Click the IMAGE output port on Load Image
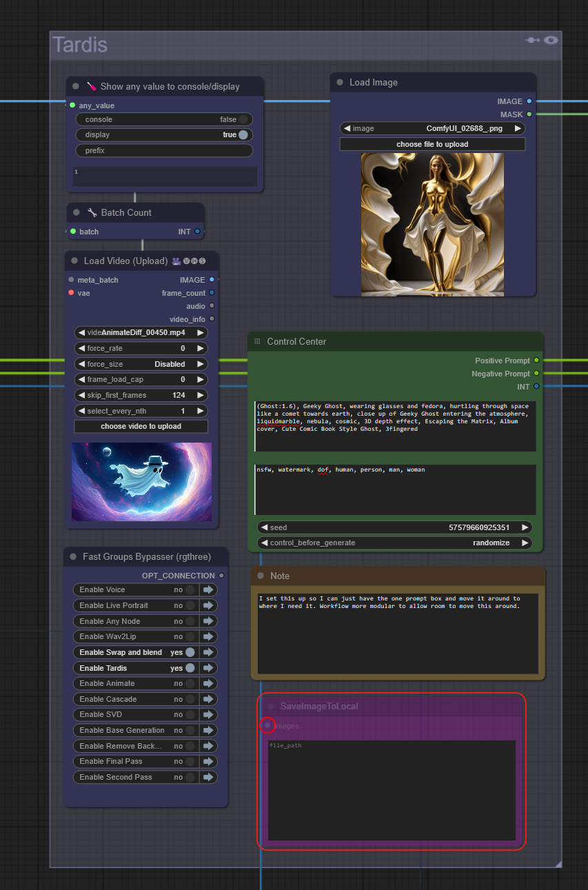The image size is (588, 890). [529, 101]
